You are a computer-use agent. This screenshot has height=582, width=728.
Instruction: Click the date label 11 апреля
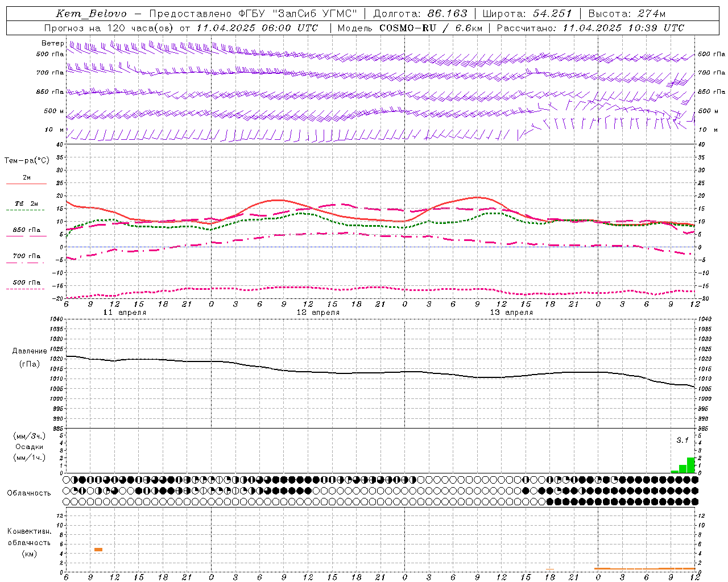pyautogui.click(x=125, y=313)
